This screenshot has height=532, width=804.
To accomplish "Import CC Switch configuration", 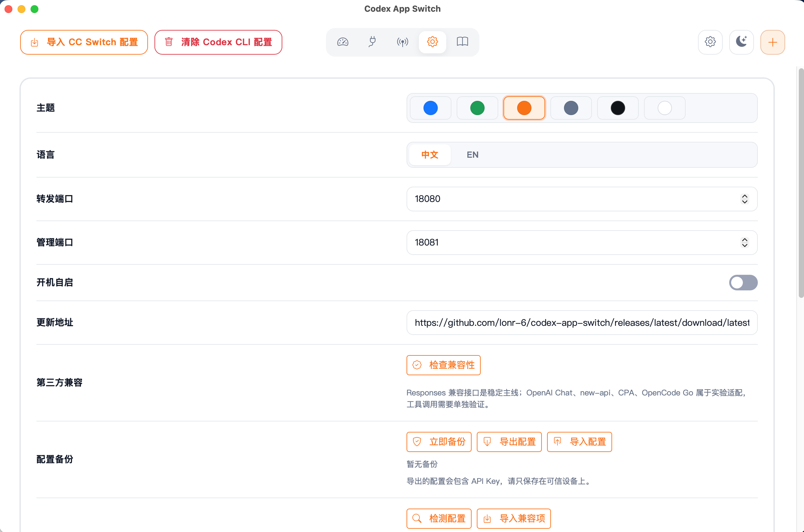I will pos(84,42).
